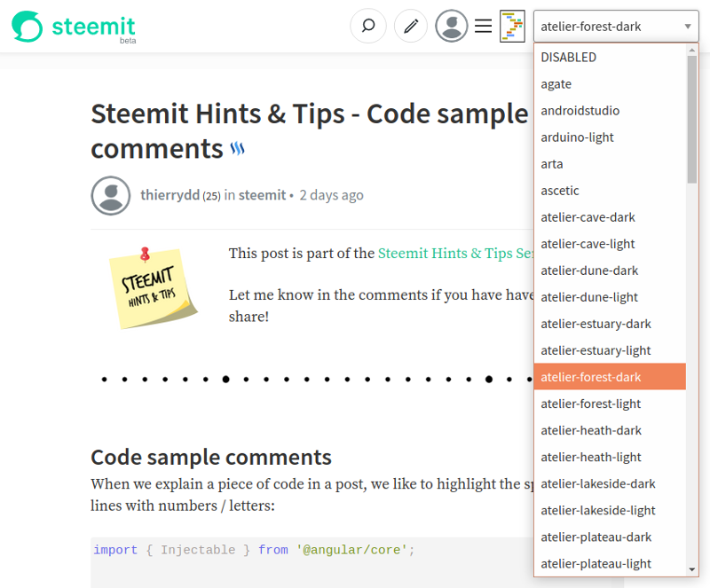
Task: Pick atelier-cave-dark from the list
Action: 588,217
